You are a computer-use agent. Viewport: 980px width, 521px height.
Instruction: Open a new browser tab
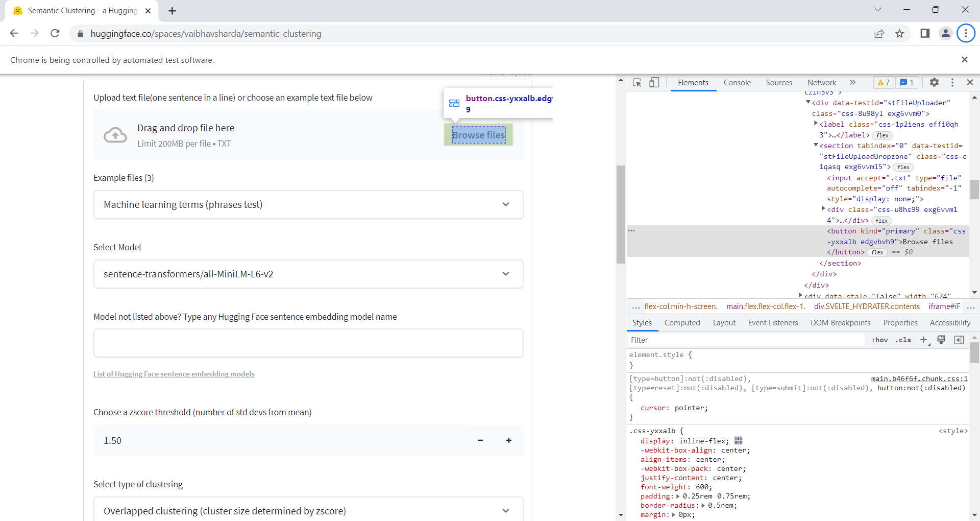point(173,11)
